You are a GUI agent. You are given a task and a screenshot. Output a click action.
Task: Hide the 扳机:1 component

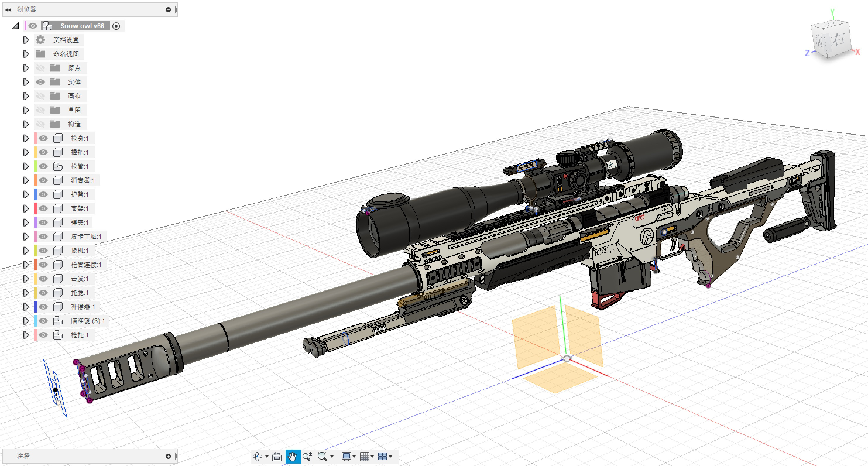click(x=43, y=251)
